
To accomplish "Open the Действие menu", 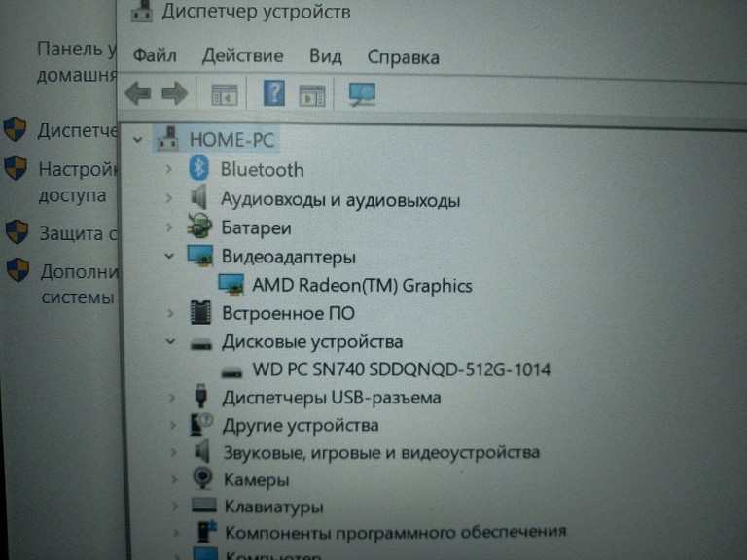I will click(242, 56).
